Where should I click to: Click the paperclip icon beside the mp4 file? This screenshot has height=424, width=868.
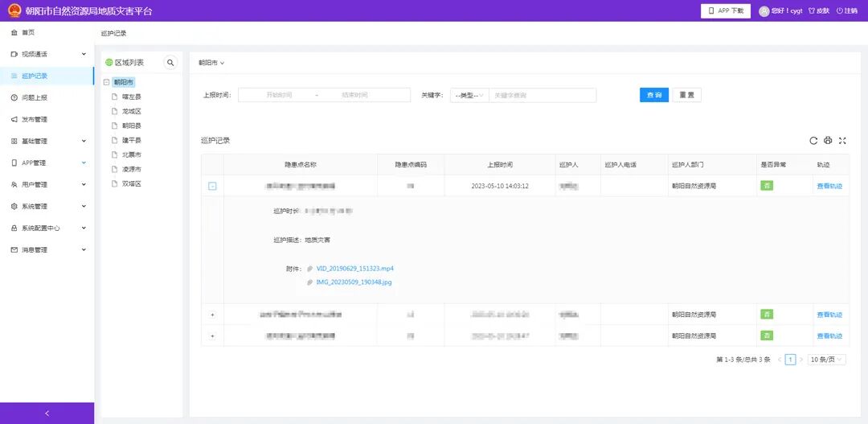pyautogui.click(x=310, y=269)
